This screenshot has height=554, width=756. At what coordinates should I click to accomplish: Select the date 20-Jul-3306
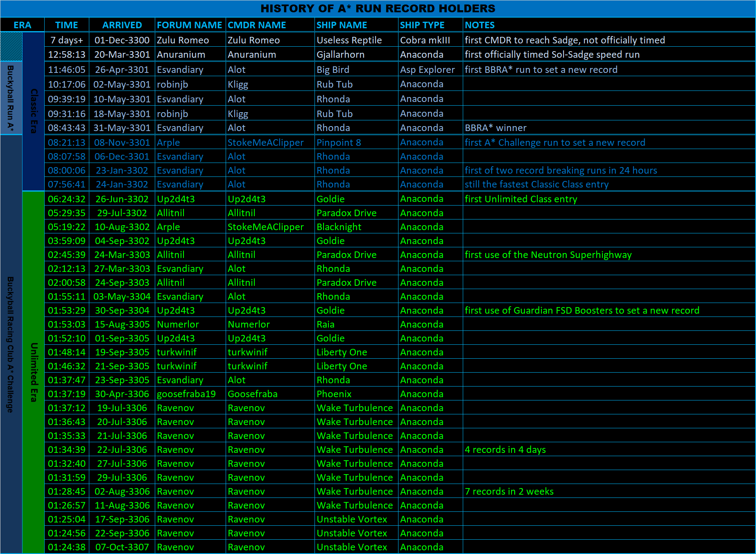tap(122, 422)
